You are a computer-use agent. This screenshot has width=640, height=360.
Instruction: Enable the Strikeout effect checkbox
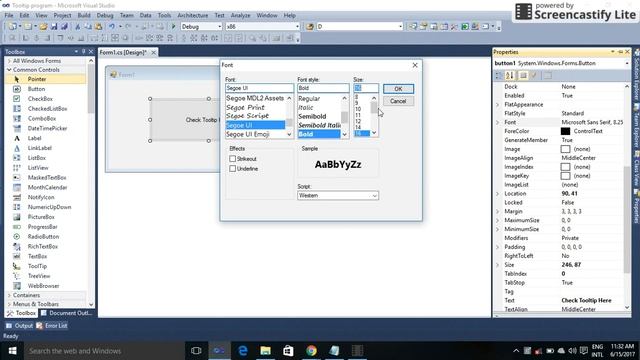pyautogui.click(x=233, y=159)
